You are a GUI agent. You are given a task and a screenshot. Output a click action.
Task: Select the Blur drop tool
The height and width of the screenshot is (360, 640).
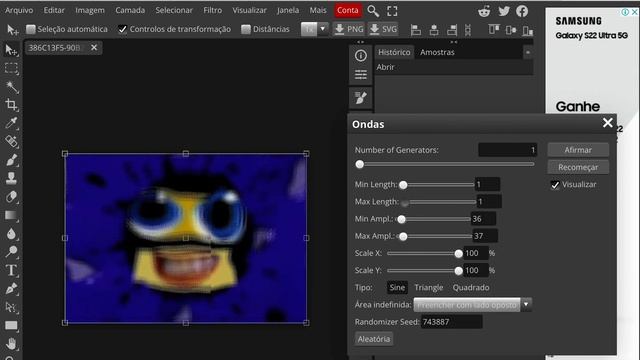[11, 233]
